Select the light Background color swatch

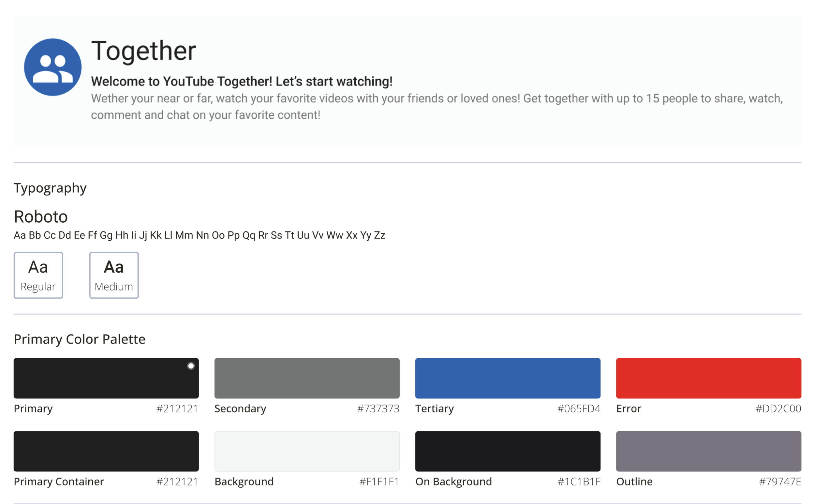pyautogui.click(x=307, y=451)
